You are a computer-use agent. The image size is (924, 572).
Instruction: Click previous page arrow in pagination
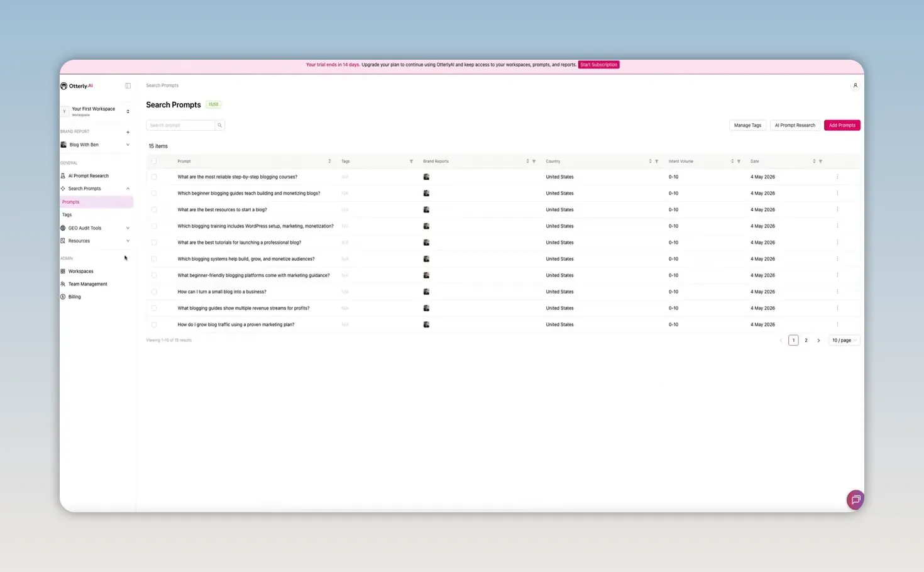(781, 341)
